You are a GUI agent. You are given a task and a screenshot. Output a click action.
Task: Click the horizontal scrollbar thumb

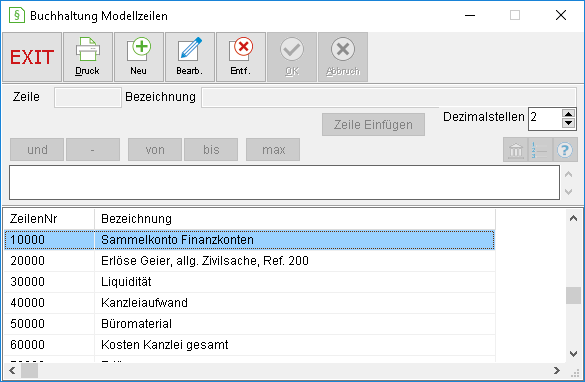pos(29,370)
